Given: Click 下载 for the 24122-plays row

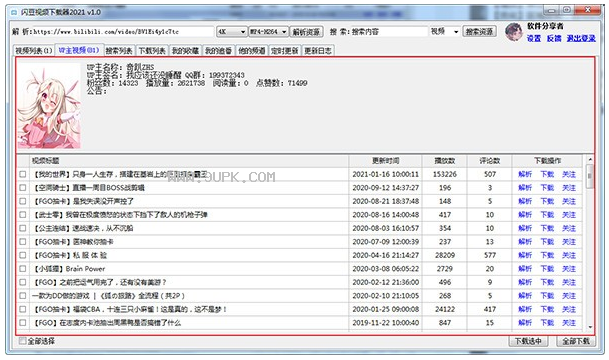Looking at the screenshot, I should click(x=547, y=309).
